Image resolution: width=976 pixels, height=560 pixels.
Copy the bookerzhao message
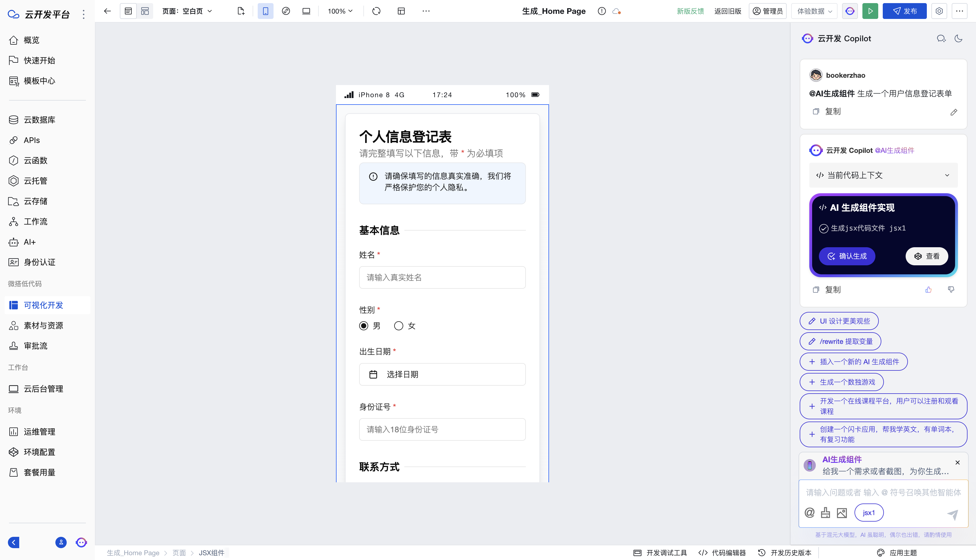[x=827, y=112]
